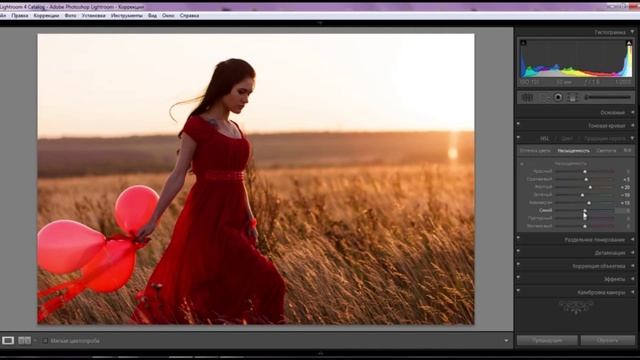
Task: Toggle the Эффекты panel switch
Action: coord(518,278)
